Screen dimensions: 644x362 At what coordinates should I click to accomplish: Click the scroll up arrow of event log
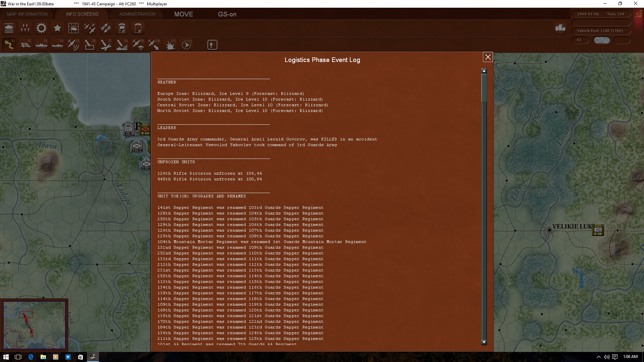pyautogui.click(x=484, y=71)
